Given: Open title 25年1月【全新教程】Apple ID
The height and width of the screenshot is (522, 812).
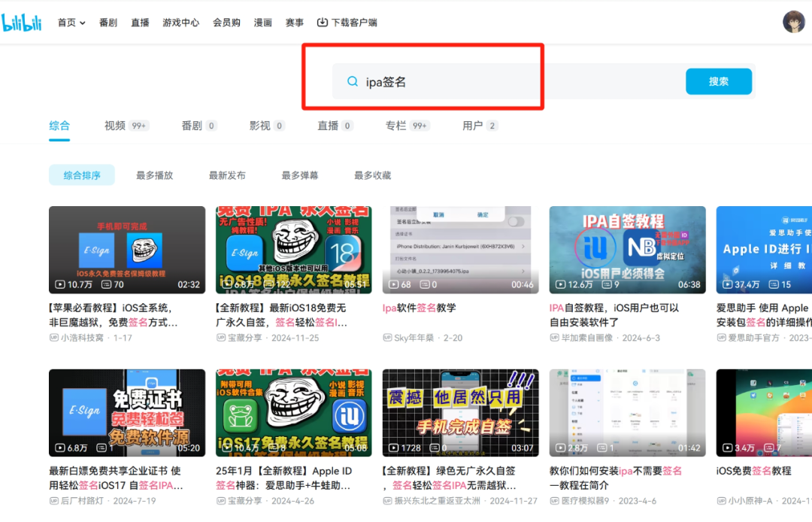Looking at the screenshot, I should (x=283, y=478).
